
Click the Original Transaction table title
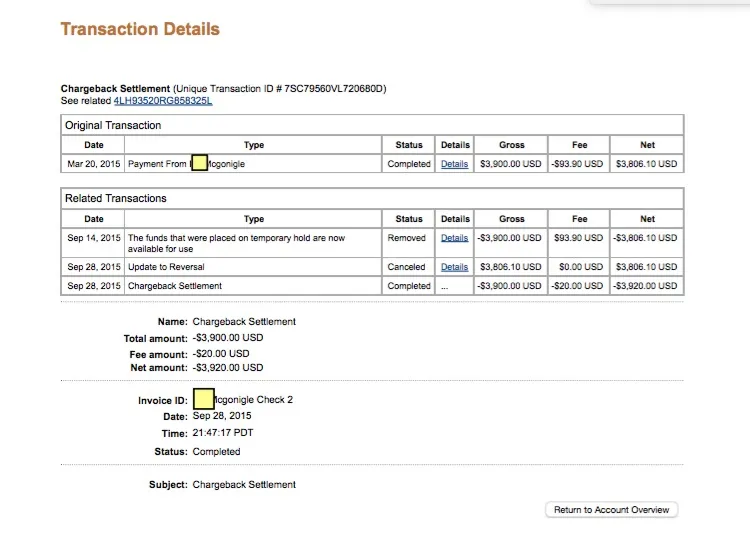click(x=113, y=125)
